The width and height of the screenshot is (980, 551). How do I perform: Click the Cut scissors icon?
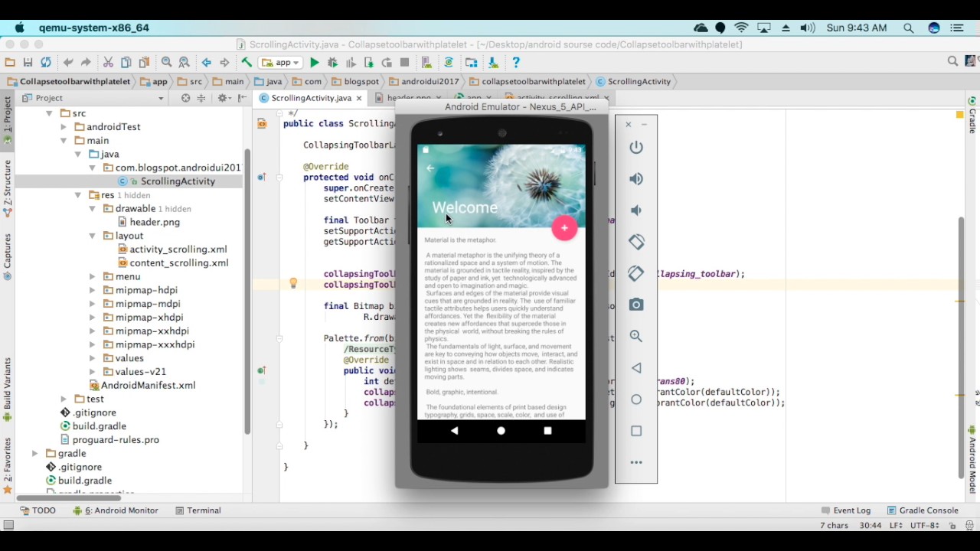[108, 63]
